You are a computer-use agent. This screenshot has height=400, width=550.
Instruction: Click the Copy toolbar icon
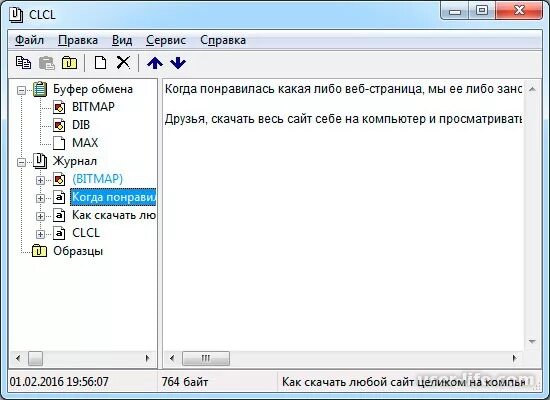[x=24, y=63]
